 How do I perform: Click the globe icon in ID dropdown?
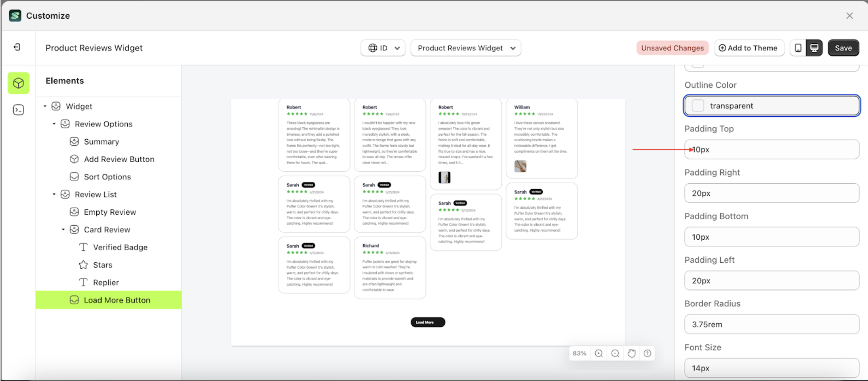(372, 48)
